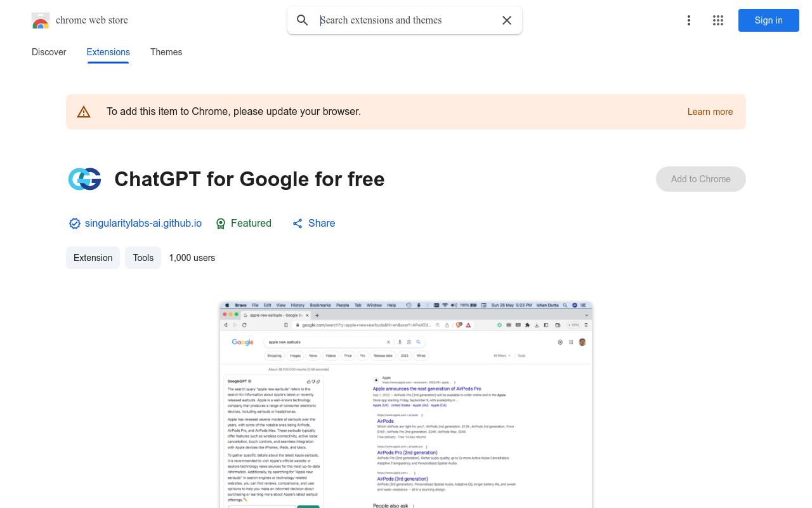This screenshot has height=508, width=812.
Task: Open the Learn more link
Action: point(710,112)
